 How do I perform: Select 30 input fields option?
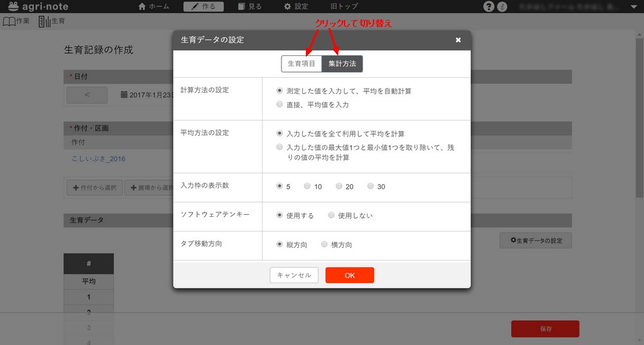[370, 187]
